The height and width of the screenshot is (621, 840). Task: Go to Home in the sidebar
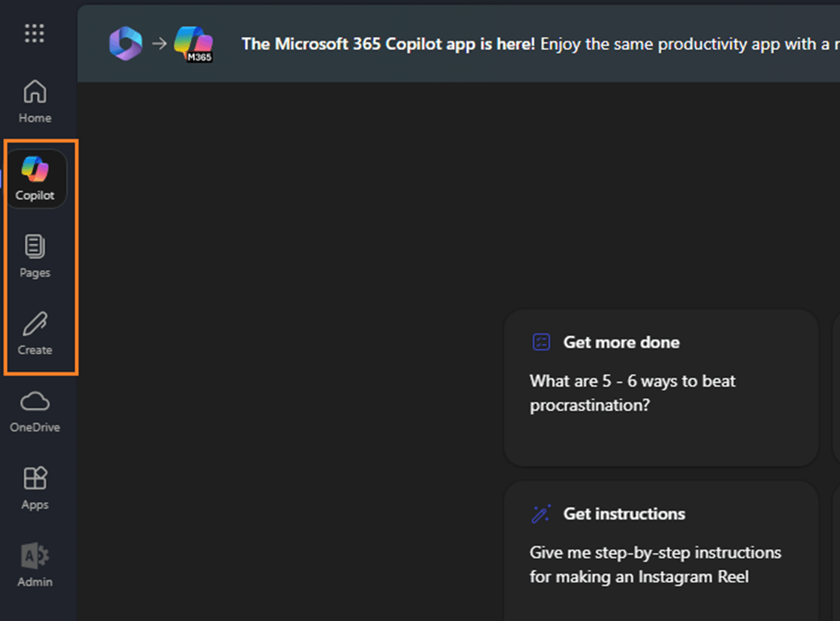34,100
